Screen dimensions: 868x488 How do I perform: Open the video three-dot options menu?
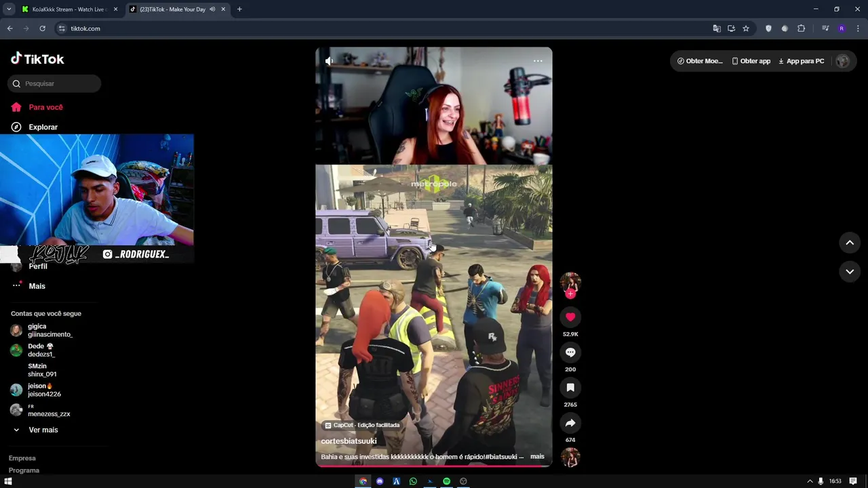point(538,61)
